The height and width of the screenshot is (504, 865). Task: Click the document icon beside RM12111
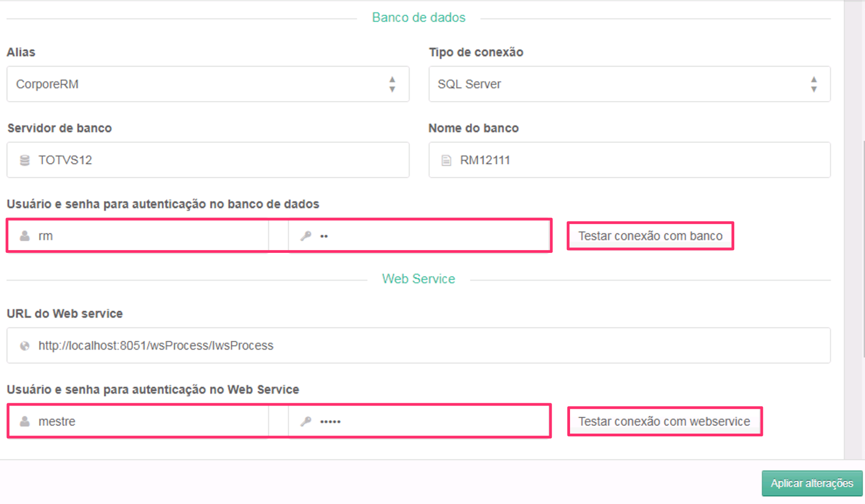pos(446,160)
